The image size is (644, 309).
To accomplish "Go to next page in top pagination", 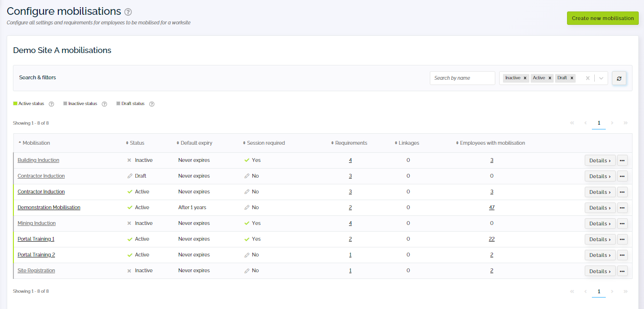I will pos(612,123).
